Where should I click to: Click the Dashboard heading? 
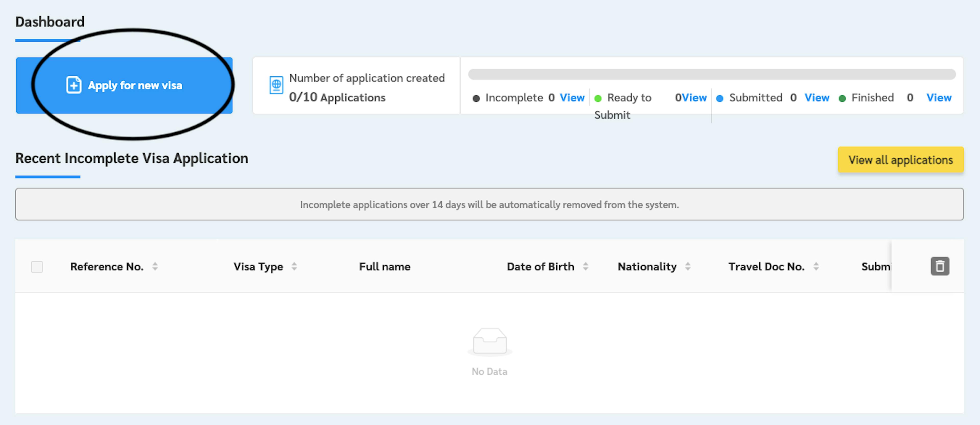coord(50,22)
